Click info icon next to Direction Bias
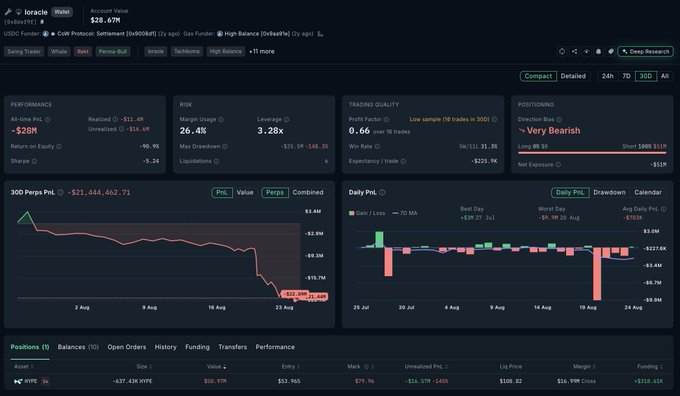This screenshot has width=680, height=396. tap(559, 119)
